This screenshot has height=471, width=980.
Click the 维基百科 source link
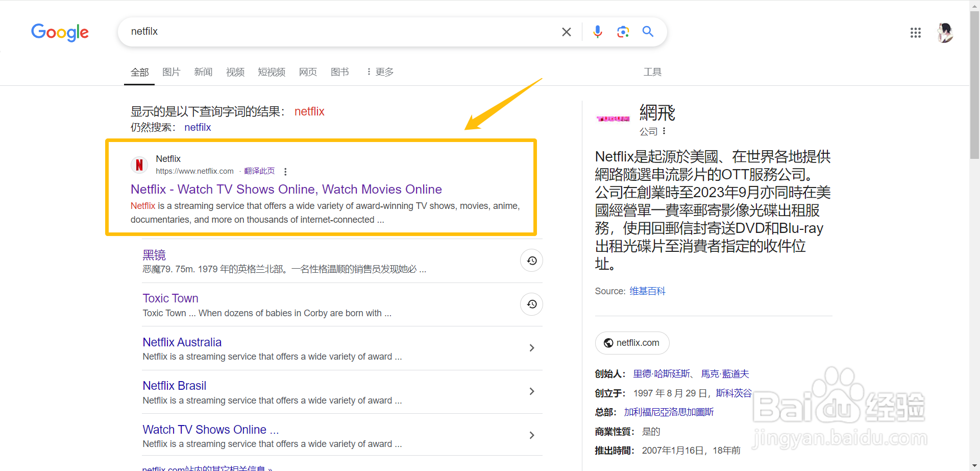point(647,291)
